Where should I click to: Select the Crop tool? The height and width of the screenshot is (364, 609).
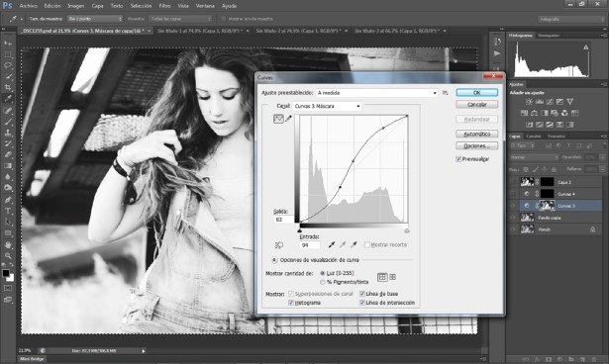point(8,87)
